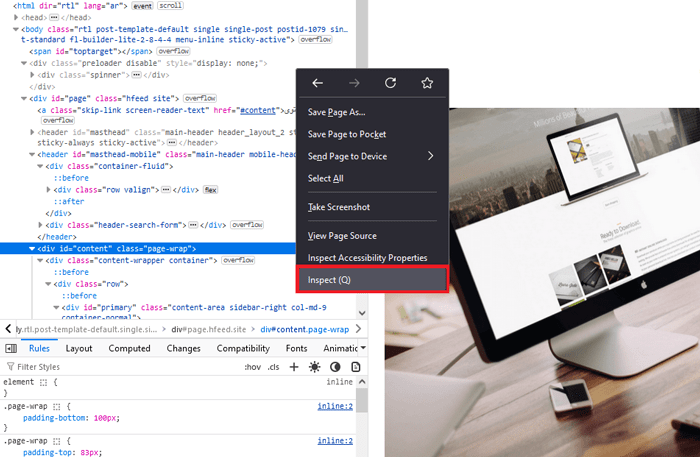Switch to the Computed tab
The width and height of the screenshot is (700, 457).
pos(129,348)
